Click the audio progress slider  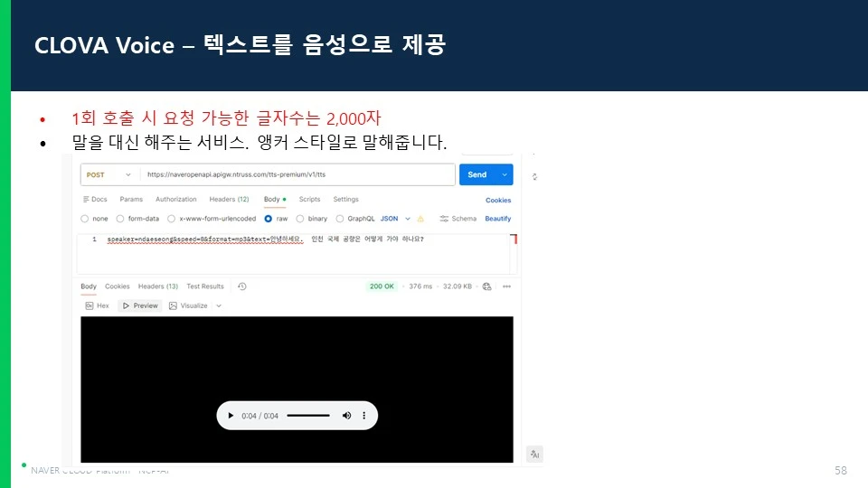pos(308,416)
